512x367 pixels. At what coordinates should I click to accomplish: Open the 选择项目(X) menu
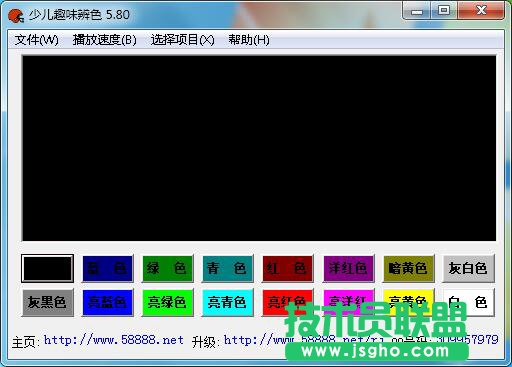[182, 40]
